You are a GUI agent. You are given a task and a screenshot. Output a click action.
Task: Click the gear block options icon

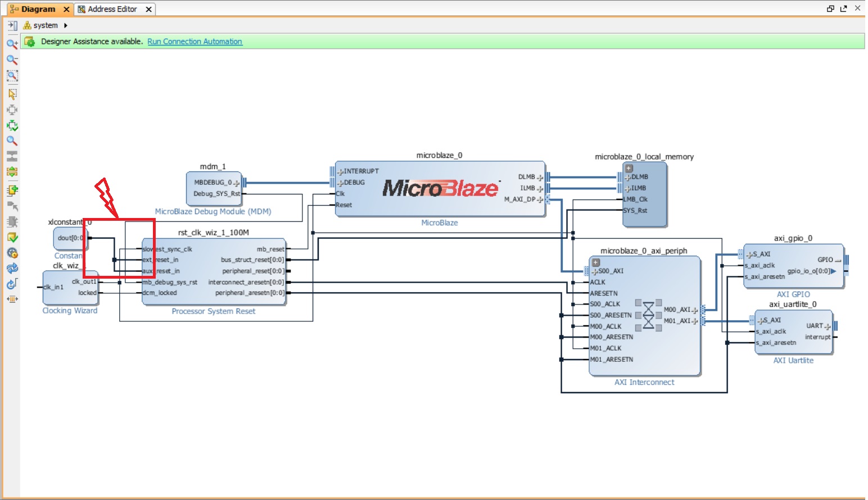point(12,253)
